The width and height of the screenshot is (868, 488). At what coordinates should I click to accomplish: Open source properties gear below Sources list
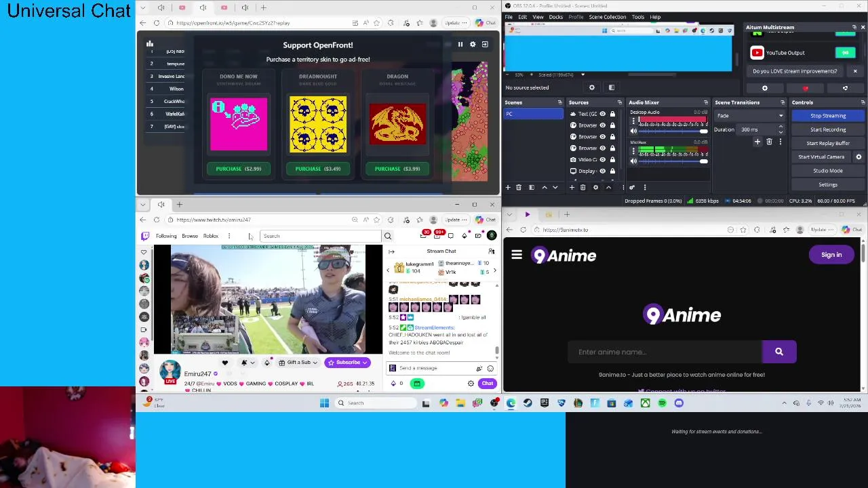[x=596, y=188]
